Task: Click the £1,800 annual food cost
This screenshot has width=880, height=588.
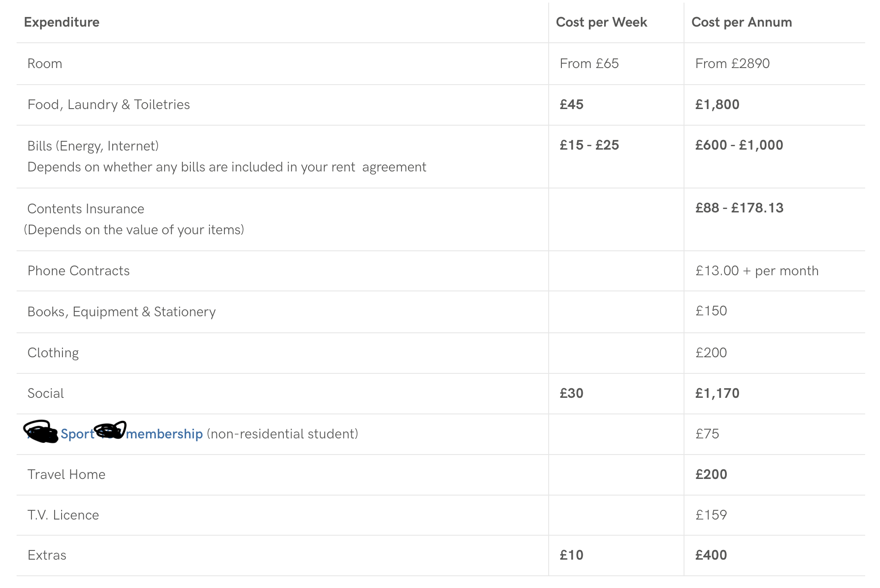Action: tap(717, 105)
